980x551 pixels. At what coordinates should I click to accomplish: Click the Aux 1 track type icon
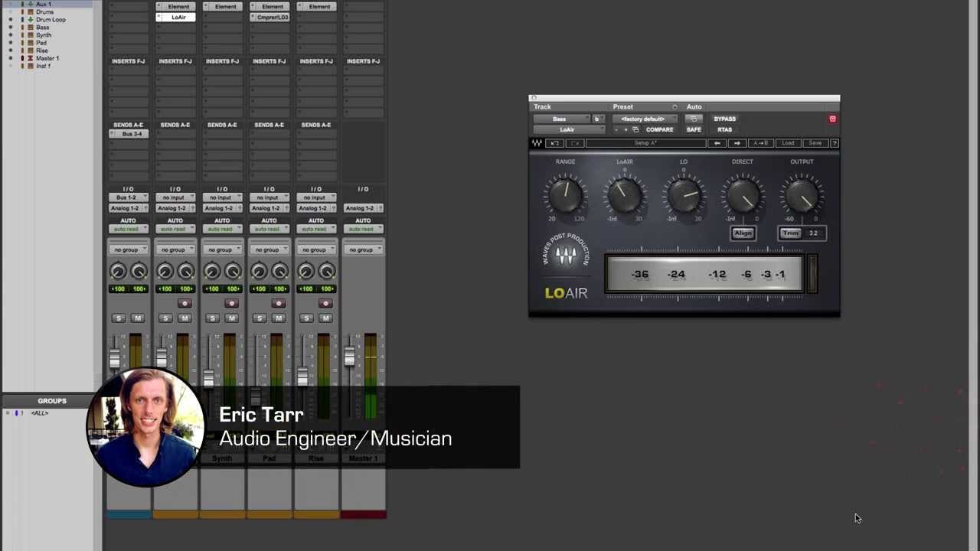[31, 4]
